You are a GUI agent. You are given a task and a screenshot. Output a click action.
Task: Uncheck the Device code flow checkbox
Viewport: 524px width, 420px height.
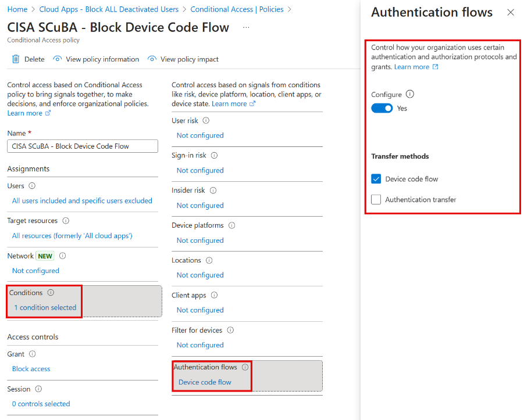pos(376,179)
